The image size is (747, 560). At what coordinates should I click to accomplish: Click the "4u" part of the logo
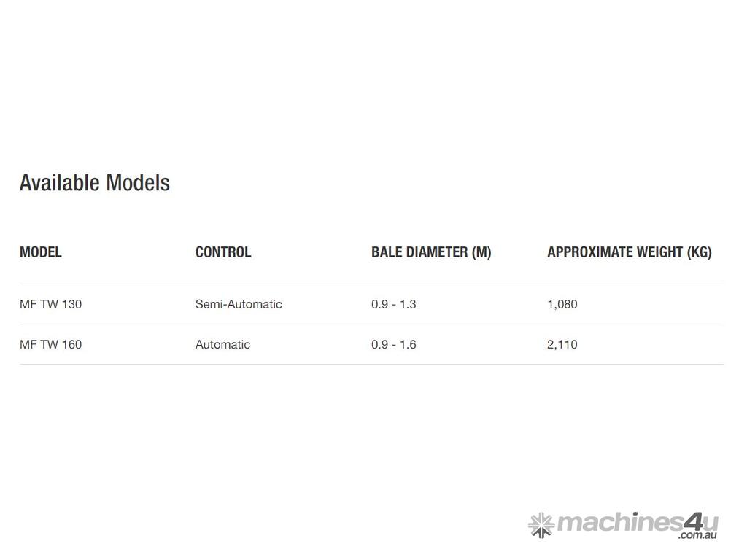[x=701, y=522]
